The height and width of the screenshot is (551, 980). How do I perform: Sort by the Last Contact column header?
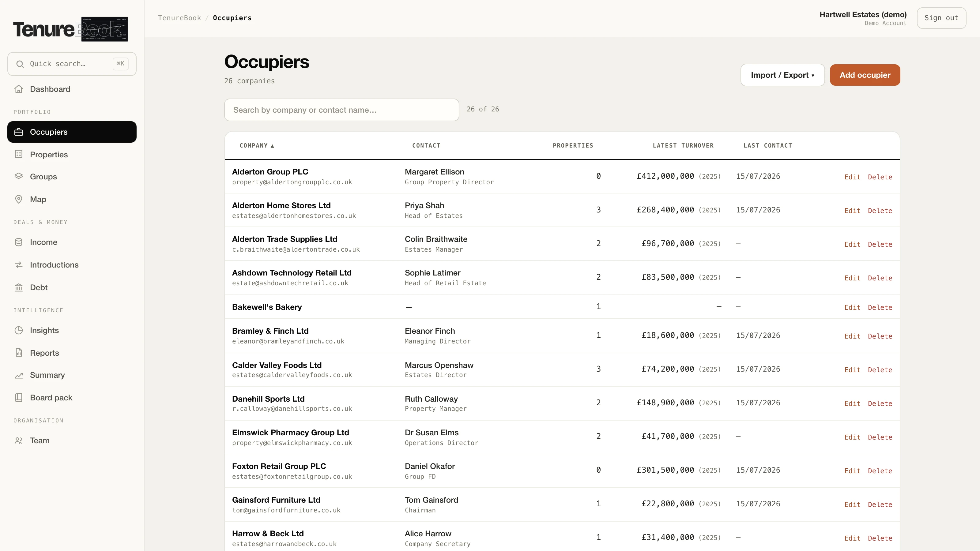(x=768, y=146)
